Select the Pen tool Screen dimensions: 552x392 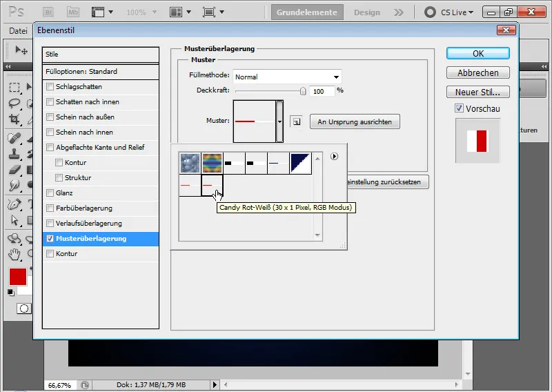14,204
